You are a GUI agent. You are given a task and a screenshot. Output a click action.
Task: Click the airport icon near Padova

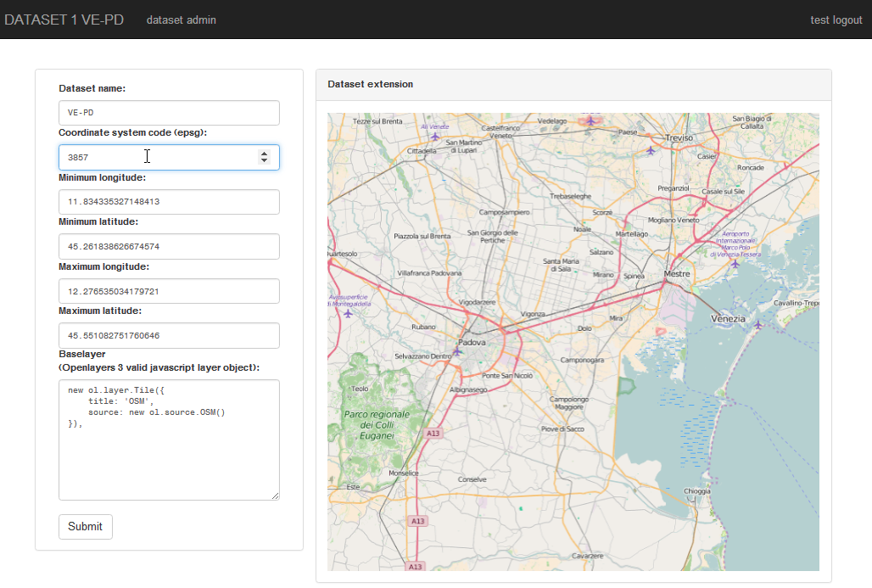(x=457, y=351)
